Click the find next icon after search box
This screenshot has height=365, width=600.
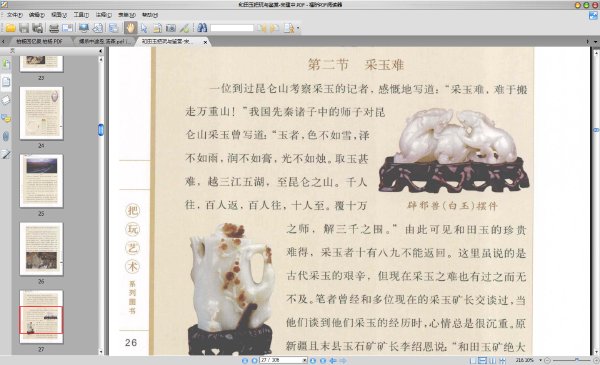274,28
